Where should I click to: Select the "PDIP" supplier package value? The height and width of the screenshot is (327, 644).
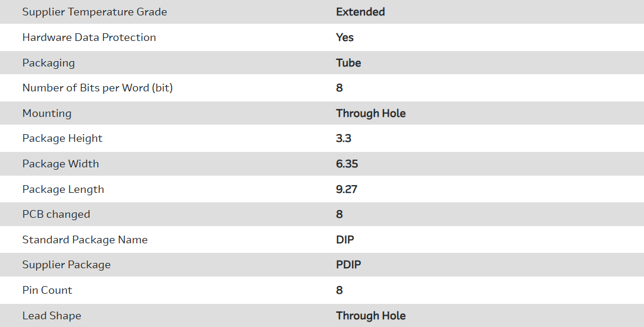(348, 265)
